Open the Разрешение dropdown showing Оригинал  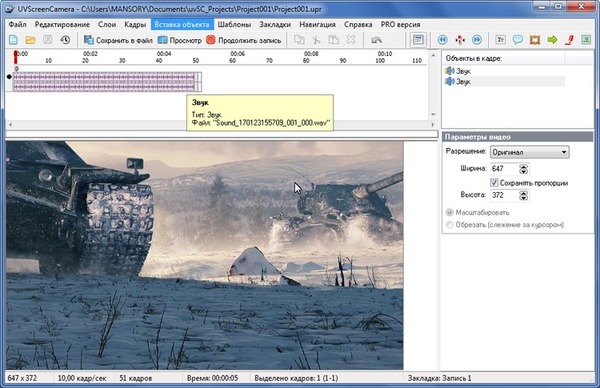click(x=530, y=152)
